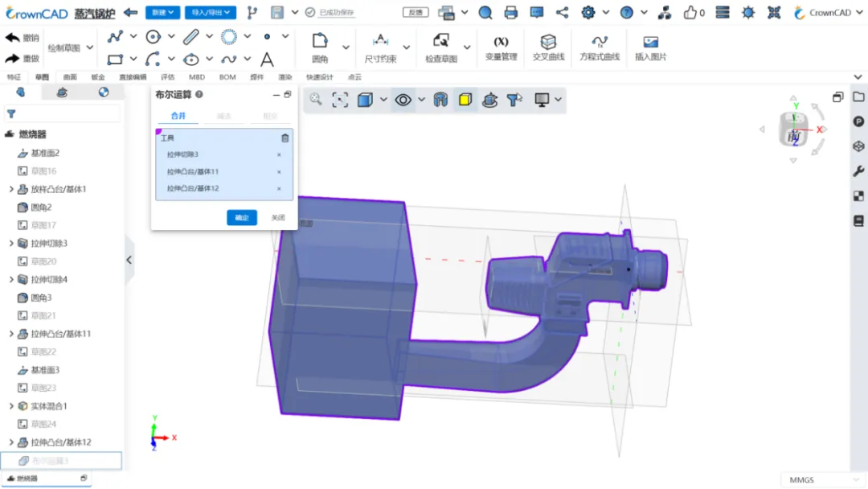Expand 拉伸切除4 tree node
This screenshot has width=868, height=489.
pos(11,279)
